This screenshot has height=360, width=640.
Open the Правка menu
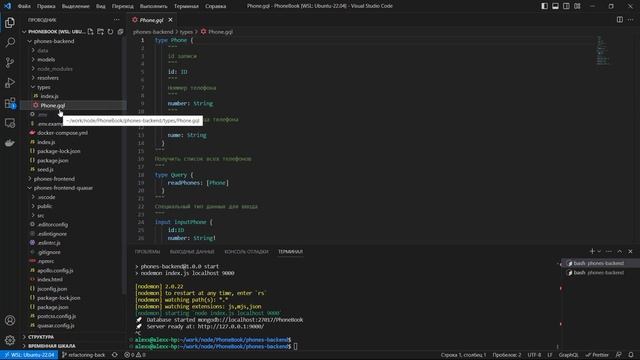pyautogui.click(x=46, y=6)
